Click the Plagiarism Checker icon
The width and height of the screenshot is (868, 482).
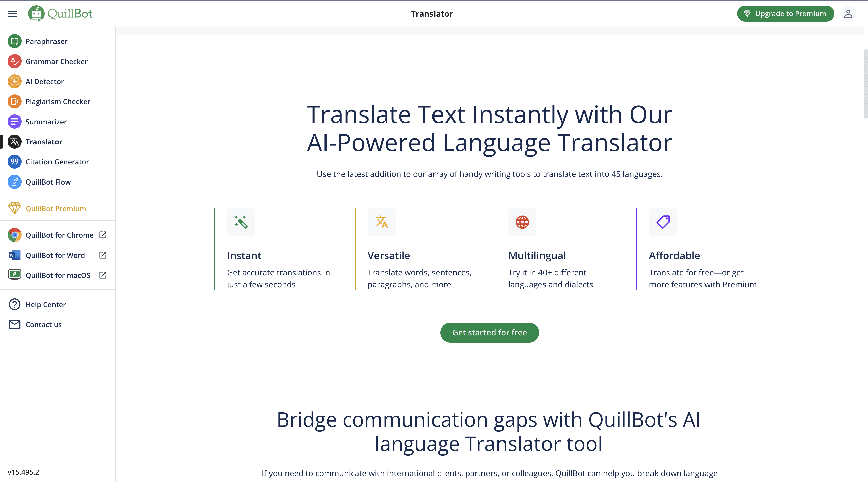(x=15, y=101)
